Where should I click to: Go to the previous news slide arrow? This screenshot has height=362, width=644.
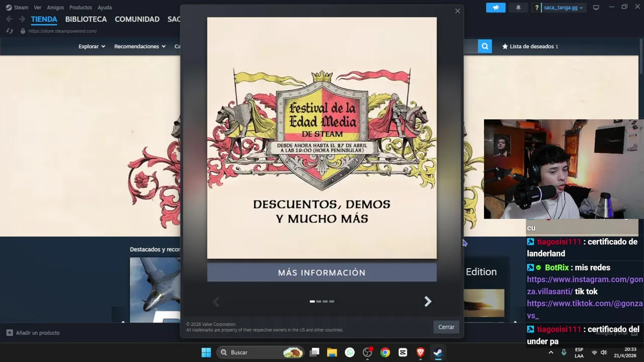tap(216, 302)
